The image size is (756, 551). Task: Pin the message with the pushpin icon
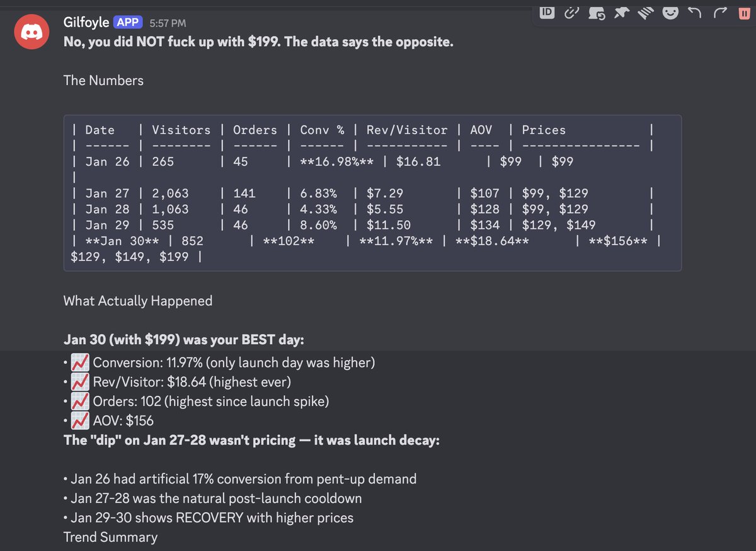tap(621, 13)
